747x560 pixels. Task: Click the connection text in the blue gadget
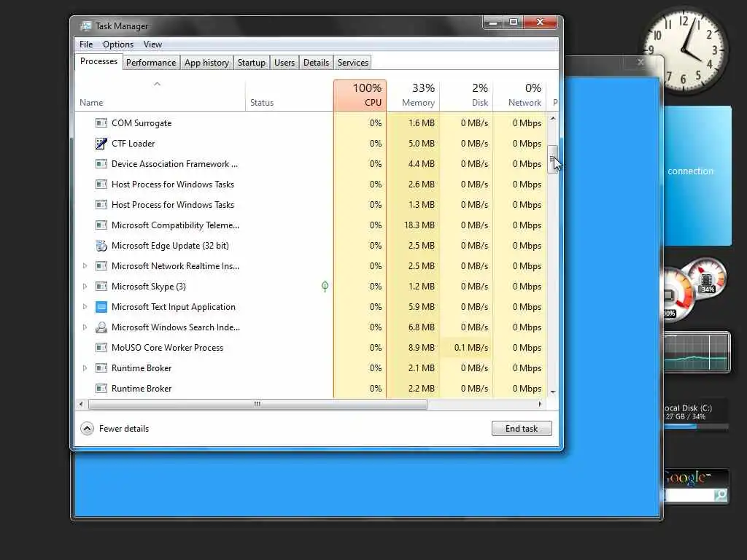(690, 171)
